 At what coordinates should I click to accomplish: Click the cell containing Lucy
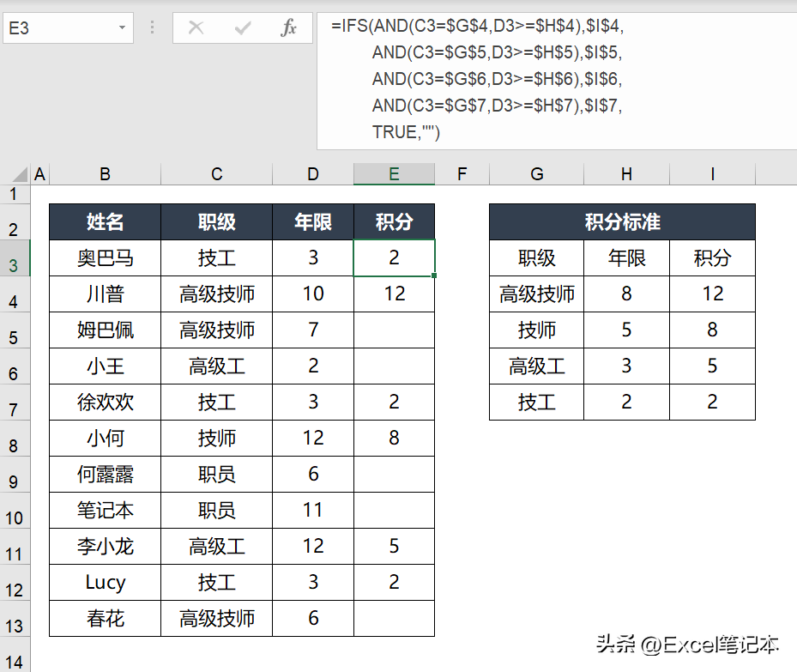105,583
